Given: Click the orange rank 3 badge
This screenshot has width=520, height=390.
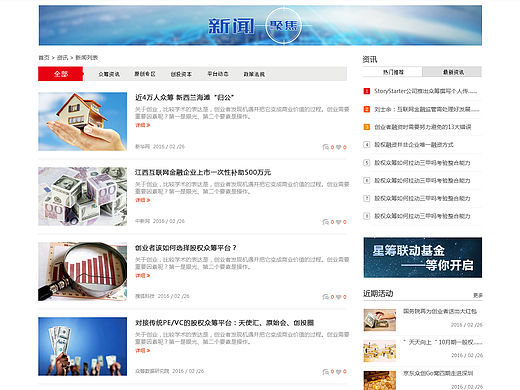Looking at the screenshot, I should 366,127.
